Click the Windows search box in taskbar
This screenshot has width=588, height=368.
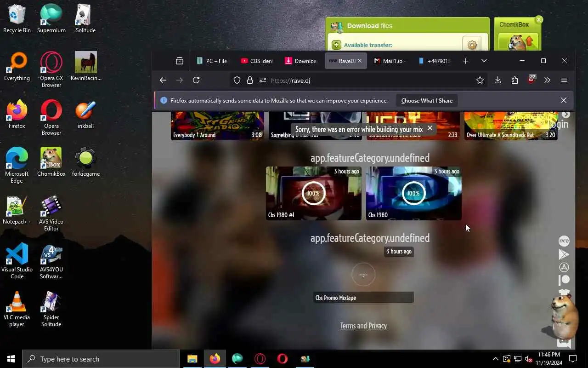tap(101, 359)
